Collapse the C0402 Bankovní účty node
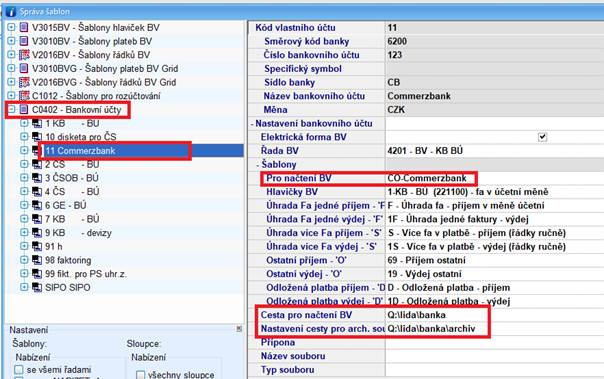The width and height of the screenshot is (604, 379). pos(11,110)
